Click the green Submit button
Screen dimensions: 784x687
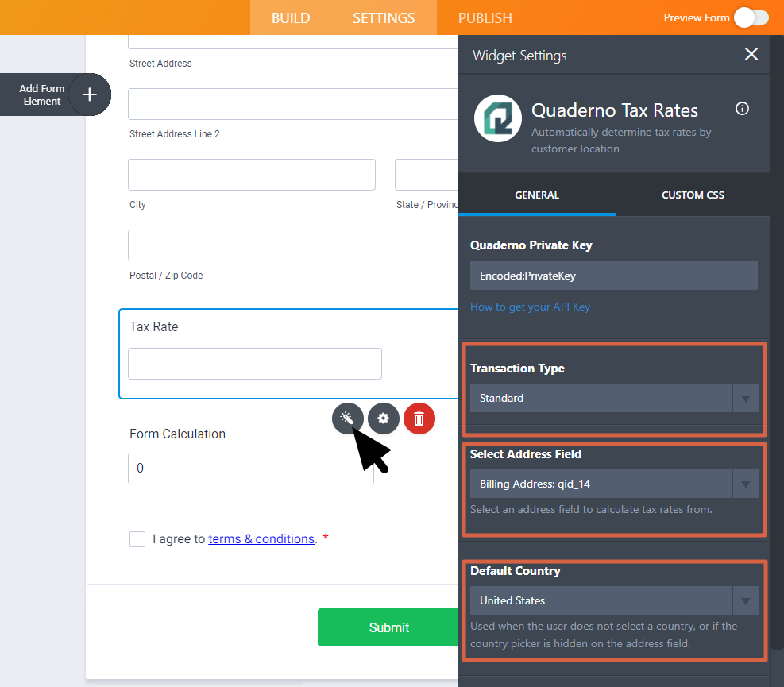[x=388, y=627]
